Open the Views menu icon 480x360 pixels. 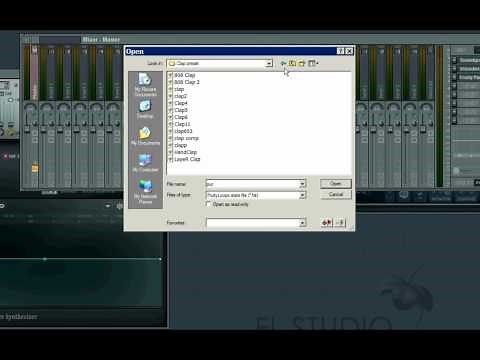tap(313, 63)
